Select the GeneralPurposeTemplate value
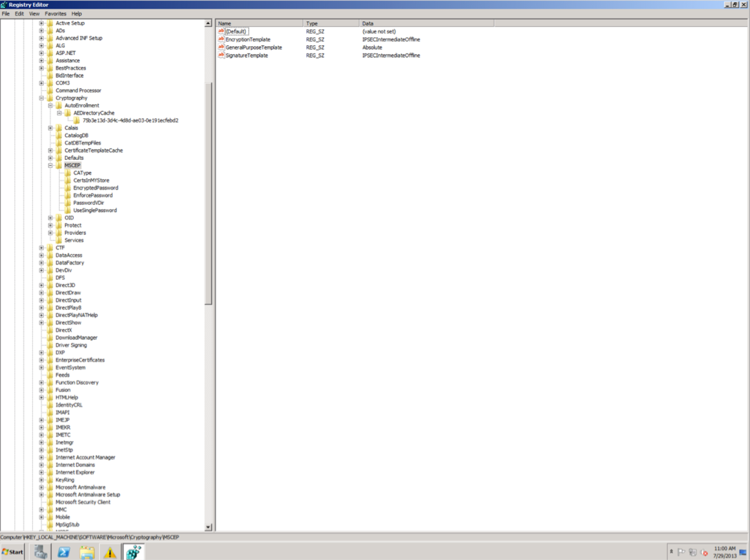The height and width of the screenshot is (560, 750). (253, 48)
